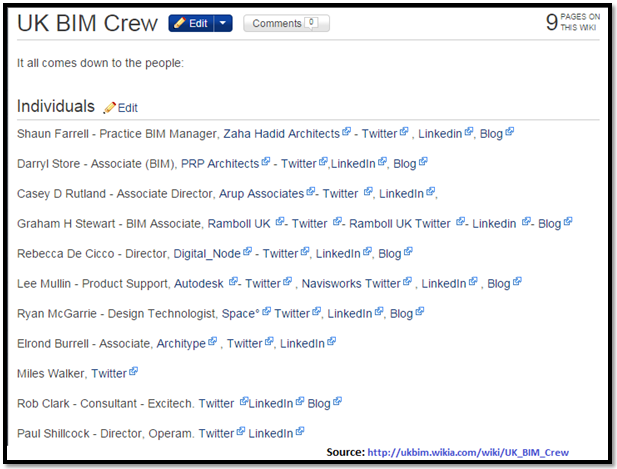Open Ryan McGarrie's Blog link
Viewport: 617px width, 469px height.
tap(401, 314)
